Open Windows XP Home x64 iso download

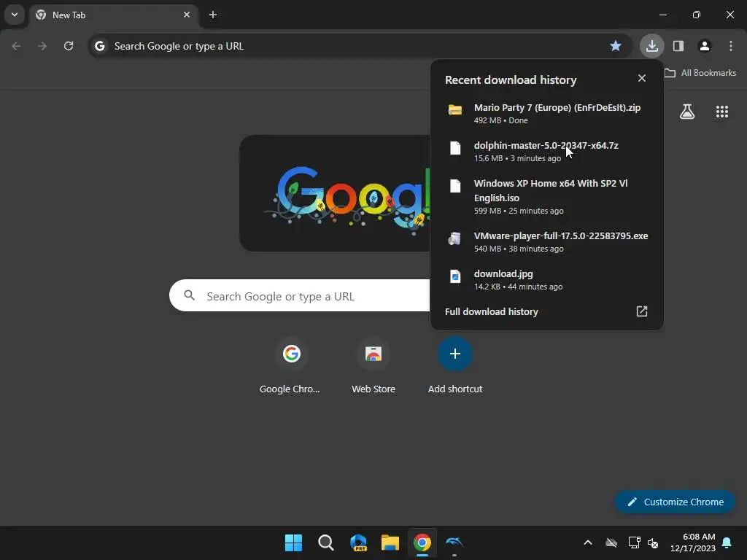point(547,196)
